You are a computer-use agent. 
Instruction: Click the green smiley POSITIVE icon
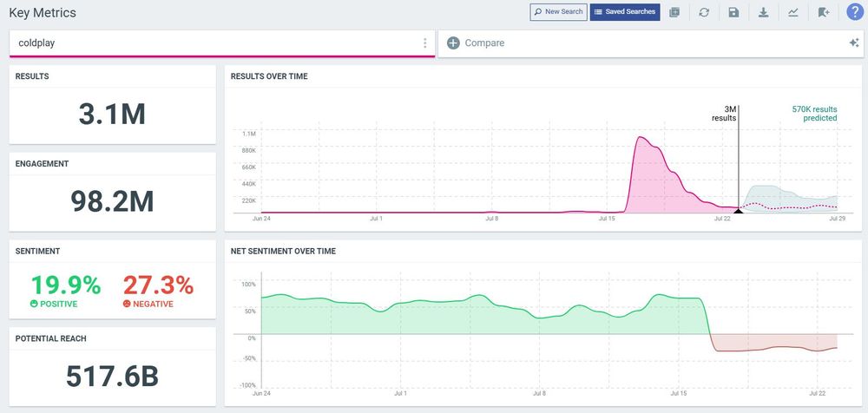[35, 304]
